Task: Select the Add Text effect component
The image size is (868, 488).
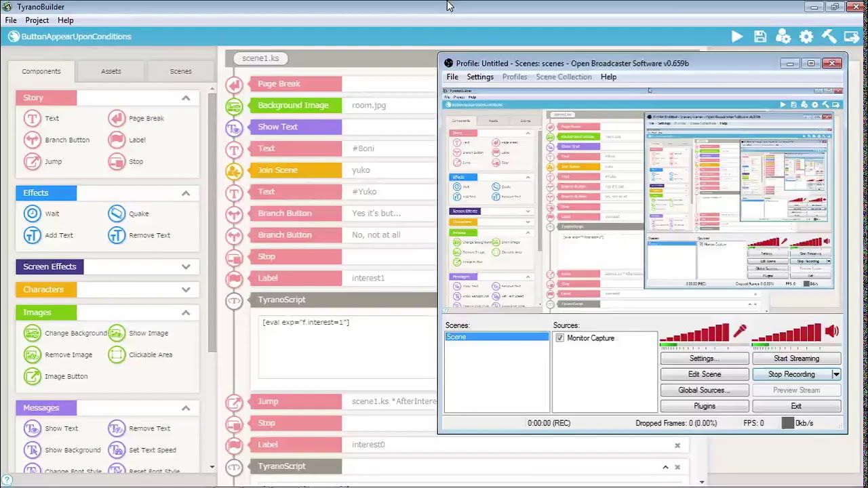Action: point(48,236)
